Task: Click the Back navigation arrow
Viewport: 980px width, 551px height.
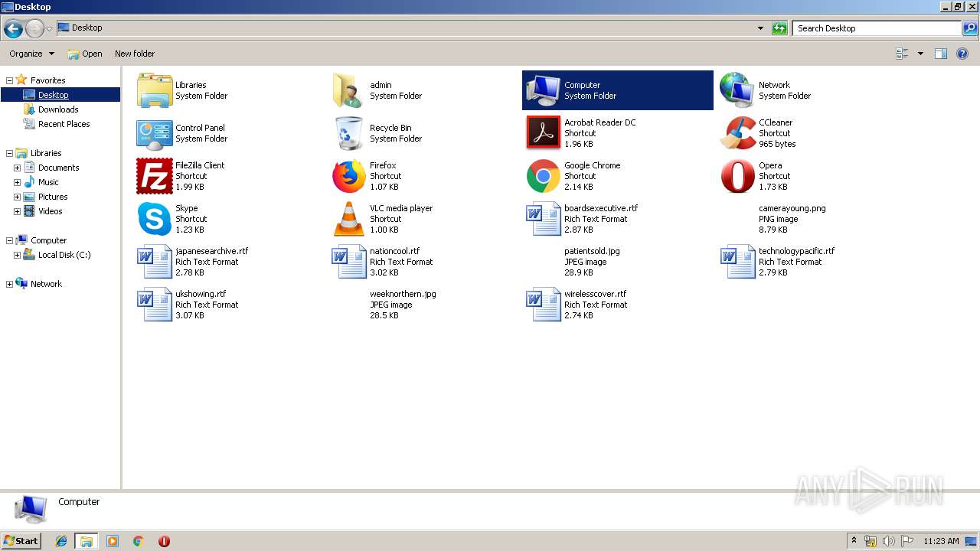Action: pyautogui.click(x=13, y=29)
